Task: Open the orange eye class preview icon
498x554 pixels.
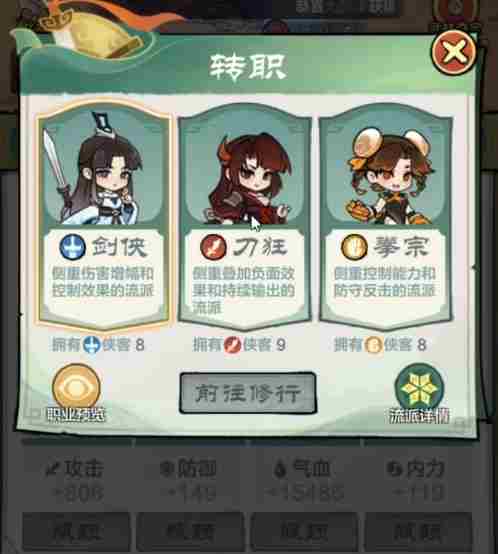Action: click(76, 387)
